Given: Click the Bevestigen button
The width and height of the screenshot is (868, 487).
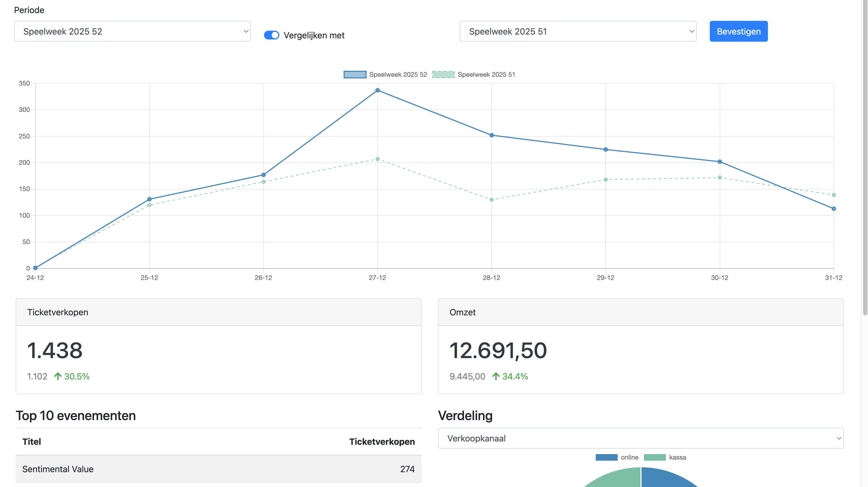Looking at the screenshot, I should click(738, 31).
